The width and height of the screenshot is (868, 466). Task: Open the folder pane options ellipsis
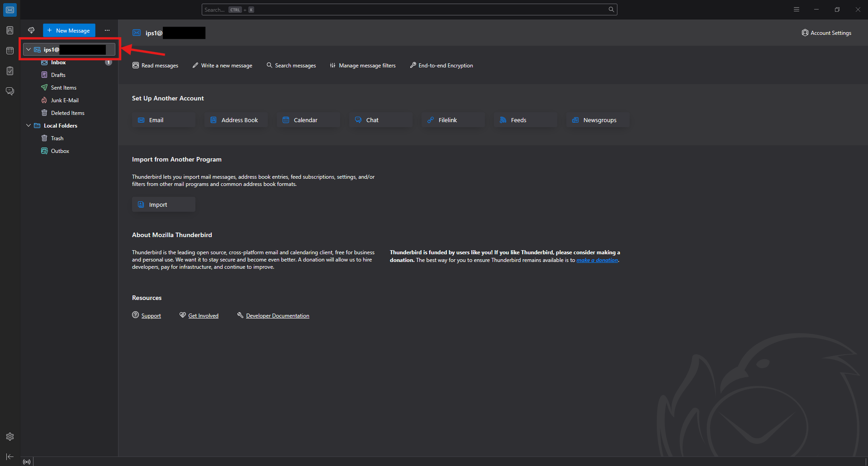coord(107,30)
